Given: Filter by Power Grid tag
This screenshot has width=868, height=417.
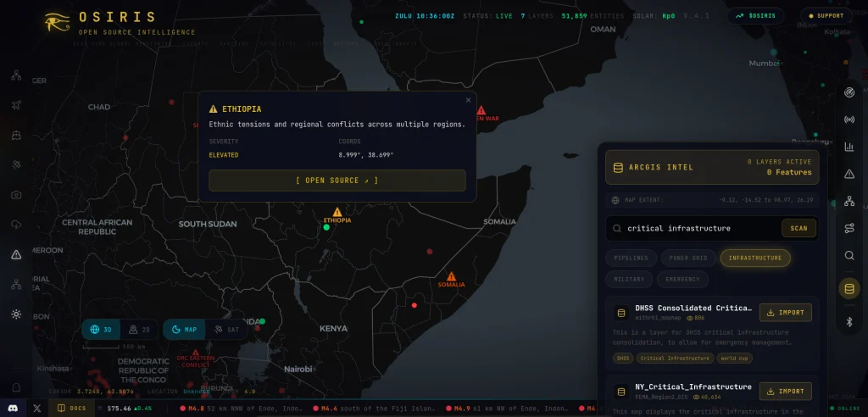Looking at the screenshot, I should pyautogui.click(x=688, y=258).
